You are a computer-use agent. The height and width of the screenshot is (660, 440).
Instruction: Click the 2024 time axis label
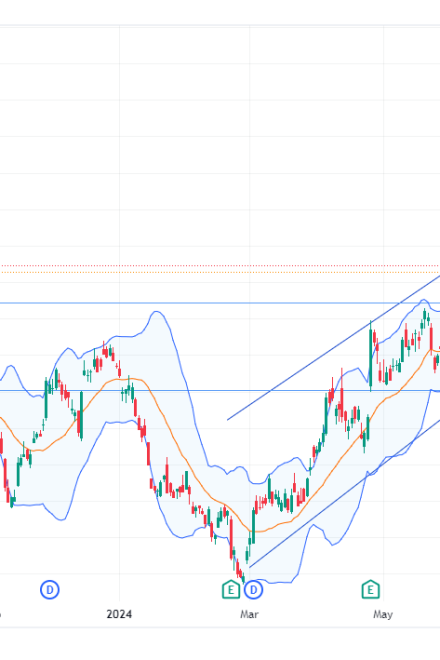coord(119,614)
